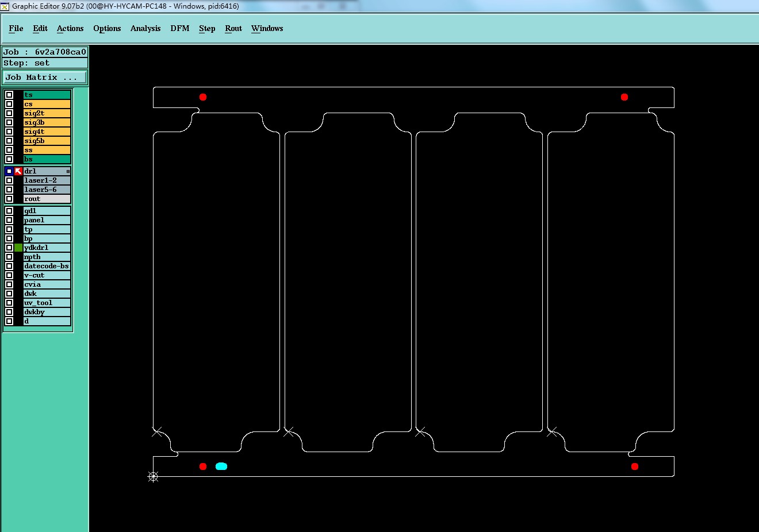Select the tp layer name
759x532 pixels.
(x=47, y=229)
